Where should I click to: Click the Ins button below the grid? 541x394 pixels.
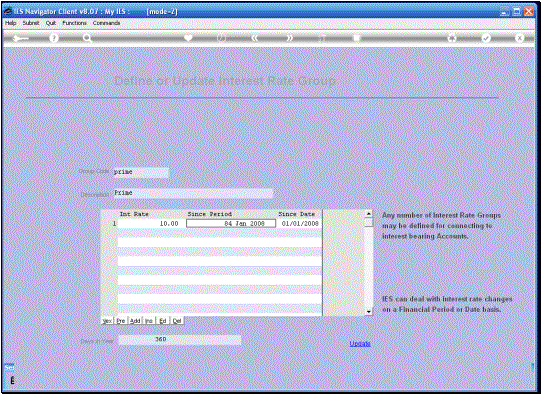[x=149, y=321]
